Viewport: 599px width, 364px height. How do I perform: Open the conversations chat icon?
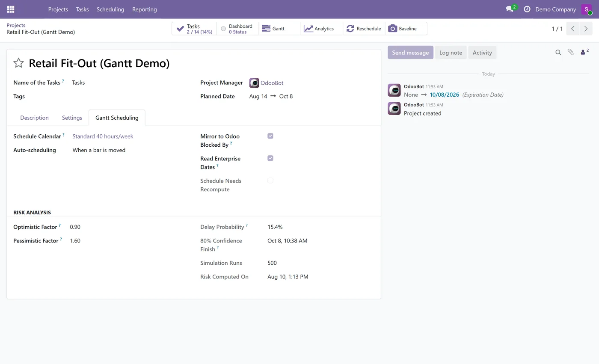click(x=510, y=9)
